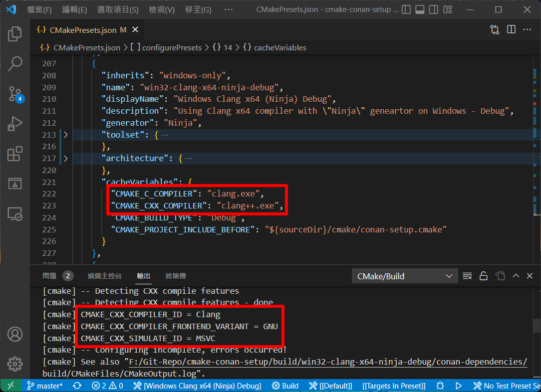Change configure preset Windows Clang x64

[x=197, y=386]
